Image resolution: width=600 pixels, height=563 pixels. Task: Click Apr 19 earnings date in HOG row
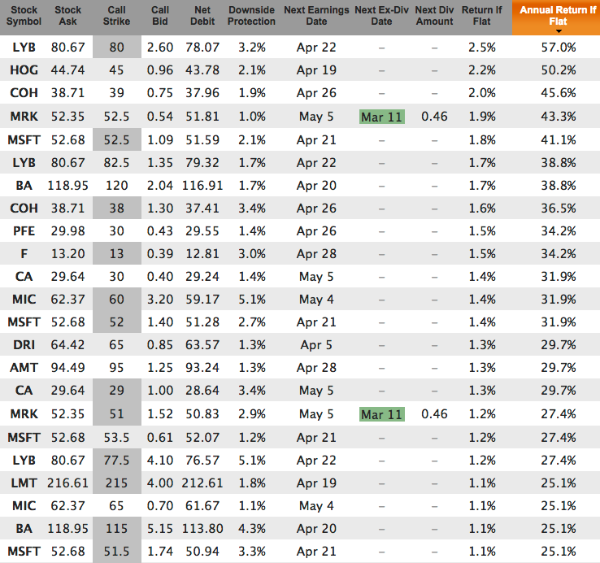point(316,70)
